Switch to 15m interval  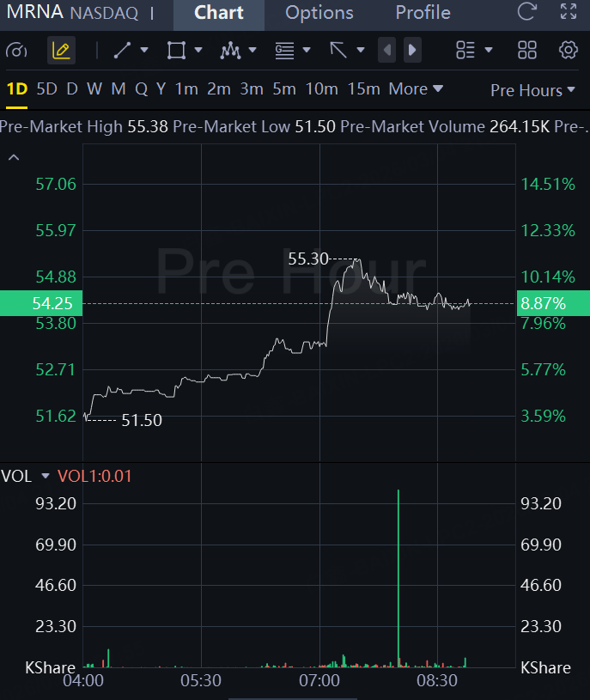click(364, 89)
